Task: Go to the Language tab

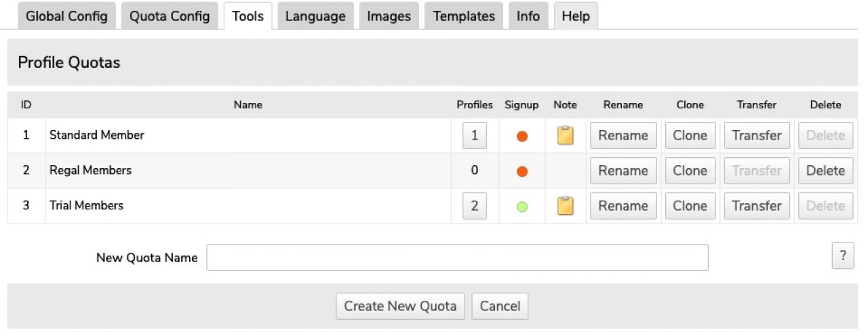Action: coord(315,16)
